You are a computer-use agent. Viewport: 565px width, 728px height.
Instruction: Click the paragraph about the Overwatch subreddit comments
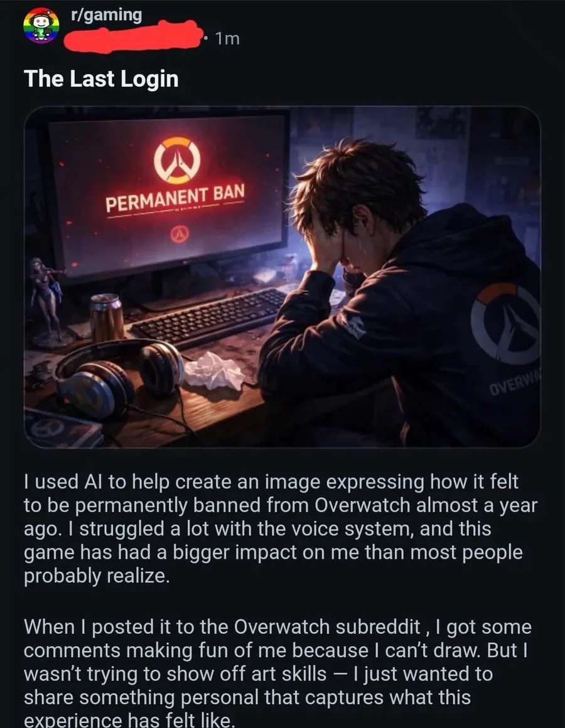277,672
